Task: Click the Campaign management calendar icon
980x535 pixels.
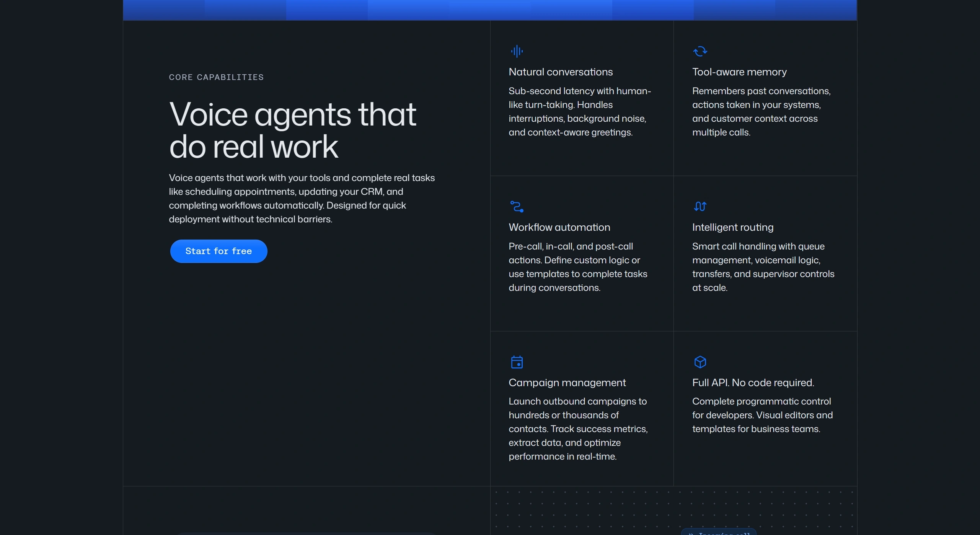Action: pyautogui.click(x=517, y=362)
